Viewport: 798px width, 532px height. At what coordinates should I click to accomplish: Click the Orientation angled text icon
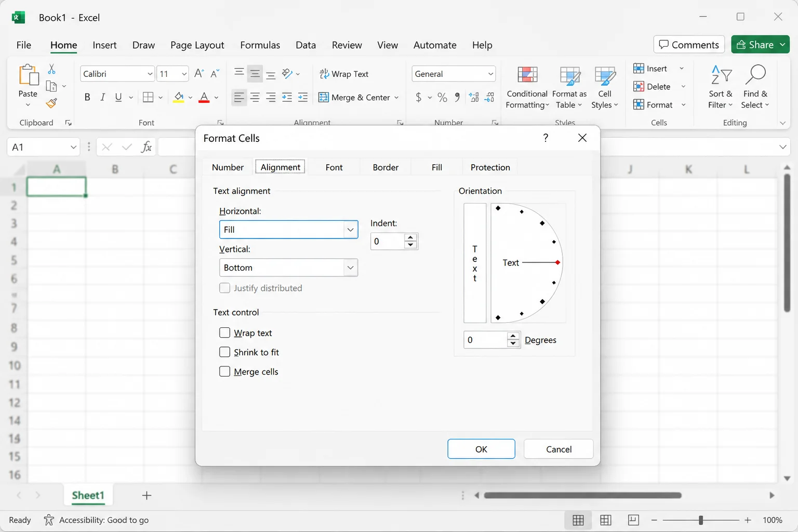(287, 74)
